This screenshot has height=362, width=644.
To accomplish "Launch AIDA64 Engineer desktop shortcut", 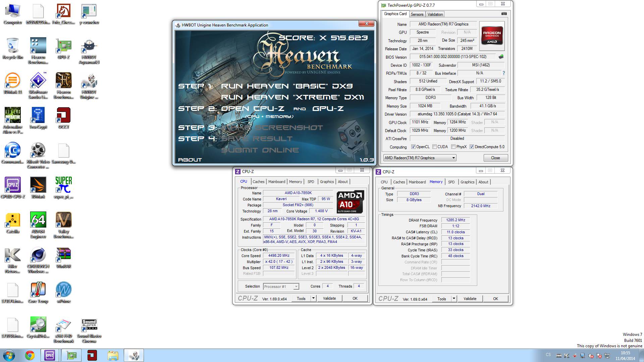I will click(x=38, y=225).
